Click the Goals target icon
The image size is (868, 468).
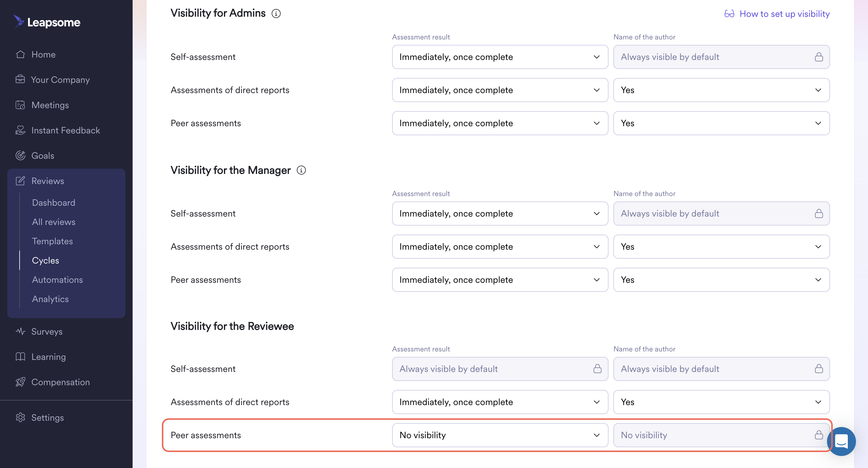20,155
